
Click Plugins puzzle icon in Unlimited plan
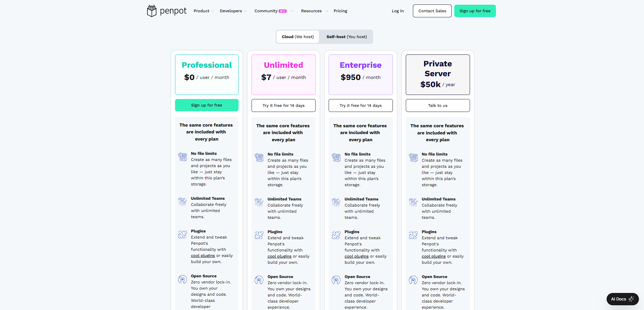click(259, 235)
